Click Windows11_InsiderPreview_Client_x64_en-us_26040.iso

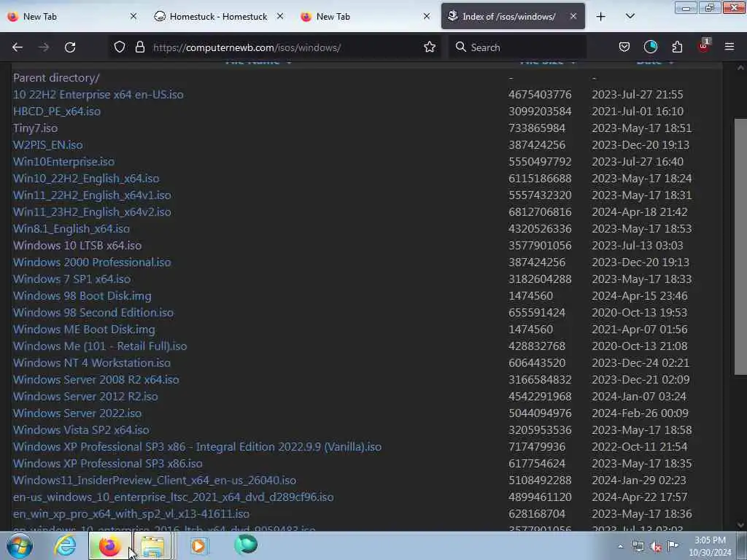(155, 480)
